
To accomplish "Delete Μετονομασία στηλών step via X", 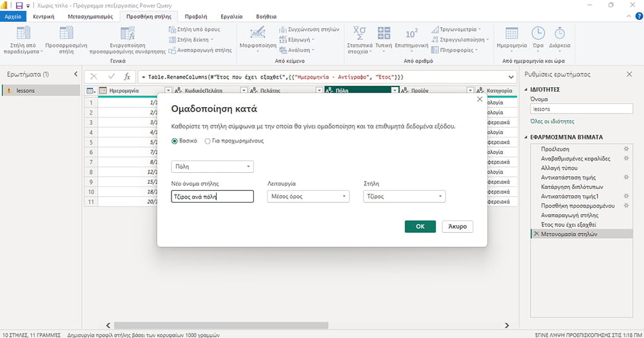I will (536, 234).
